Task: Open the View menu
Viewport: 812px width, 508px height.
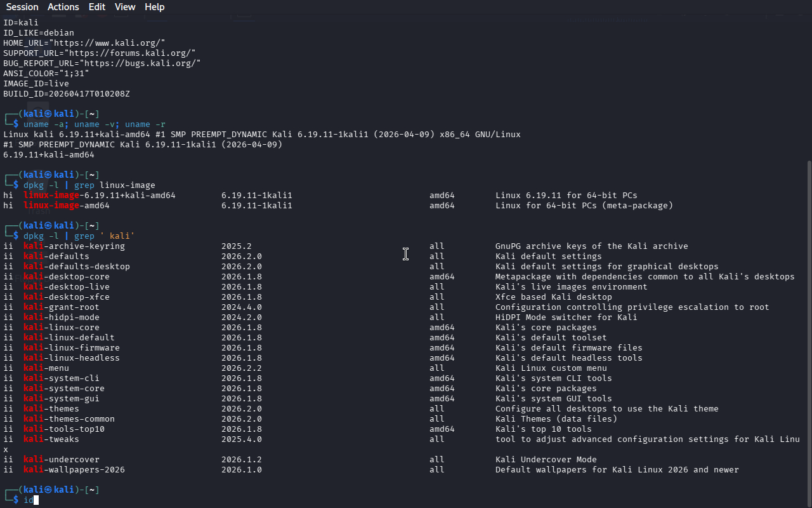Action: 125,7
